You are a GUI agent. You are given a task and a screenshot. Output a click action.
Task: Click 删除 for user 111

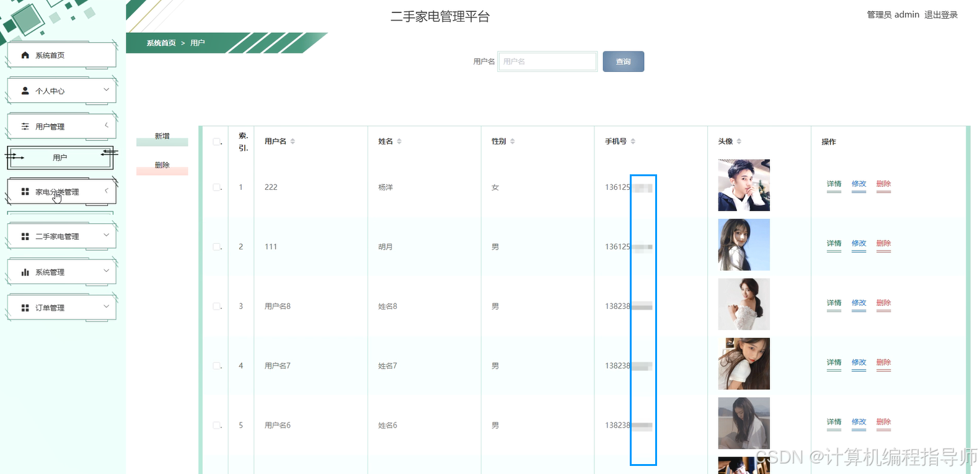pyautogui.click(x=883, y=244)
